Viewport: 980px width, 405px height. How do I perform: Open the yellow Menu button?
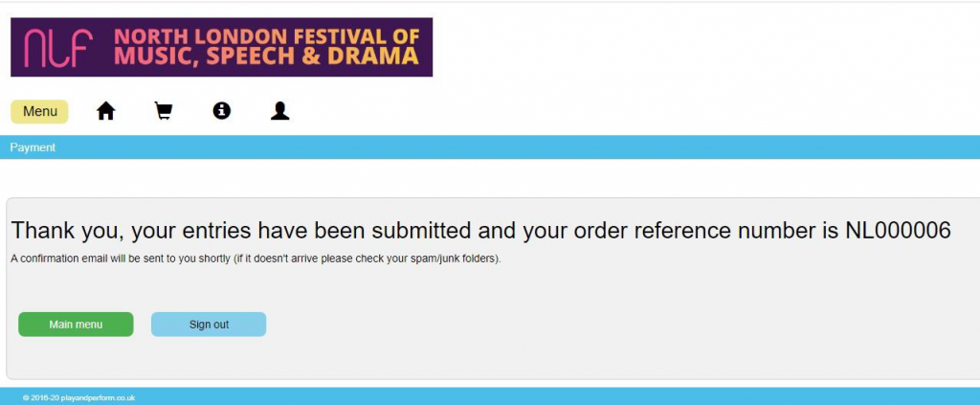pyautogui.click(x=39, y=112)
